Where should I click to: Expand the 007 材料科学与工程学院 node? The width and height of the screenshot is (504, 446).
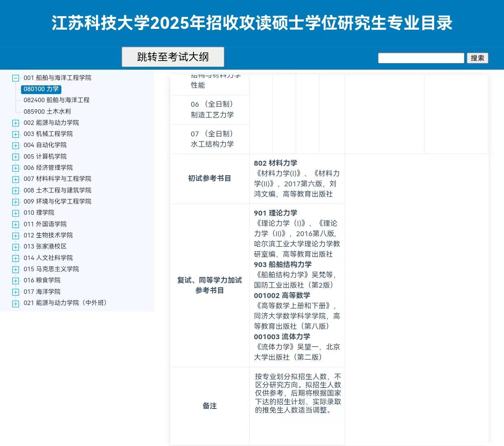(16, 179)
